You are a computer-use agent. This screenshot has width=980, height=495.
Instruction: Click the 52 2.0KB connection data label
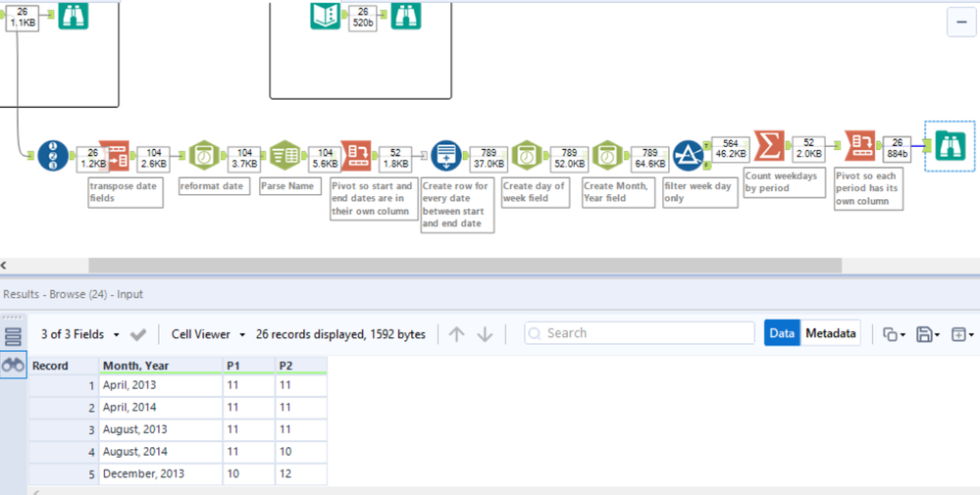click(808, 149)
